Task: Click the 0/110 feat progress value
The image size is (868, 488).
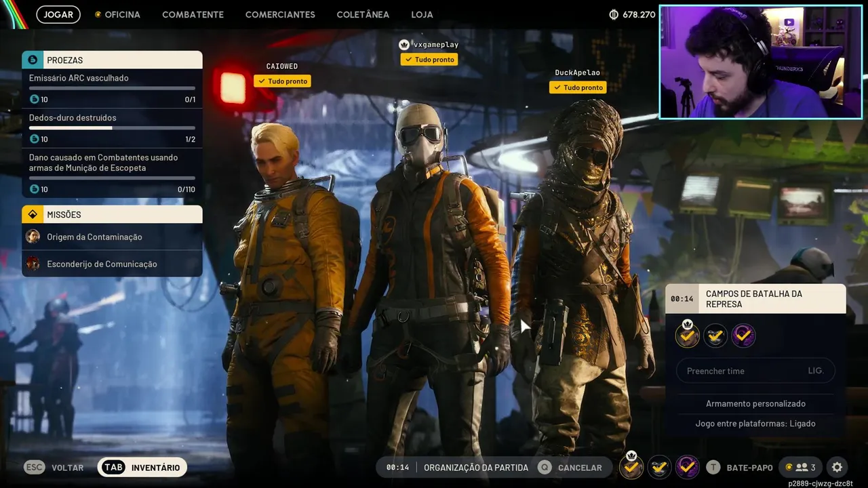Action: pyautogui.click(x=186, y=189)
